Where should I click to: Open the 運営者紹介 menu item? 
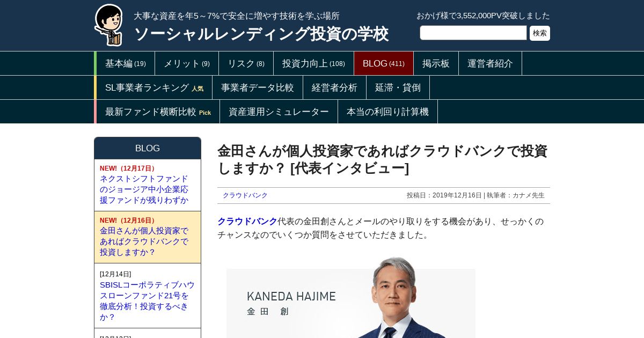click(491, 63)
